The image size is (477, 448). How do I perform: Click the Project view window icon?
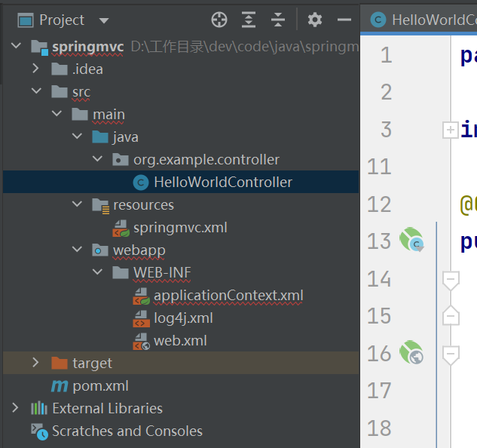(26, 20)
